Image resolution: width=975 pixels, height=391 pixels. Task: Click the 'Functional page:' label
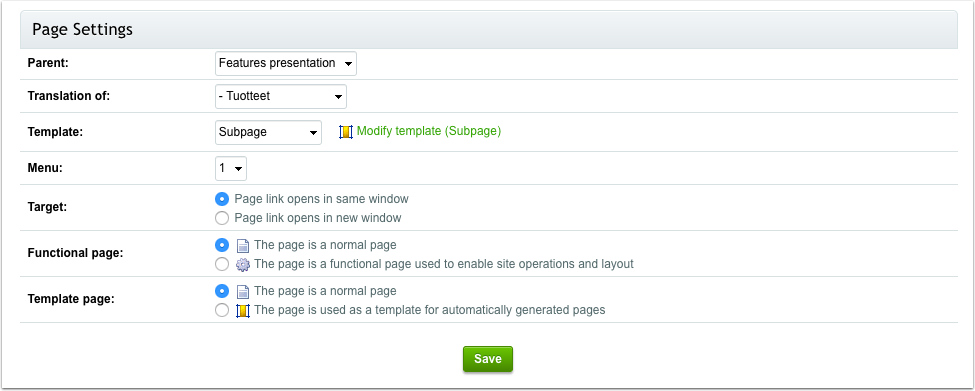(76, 253)
